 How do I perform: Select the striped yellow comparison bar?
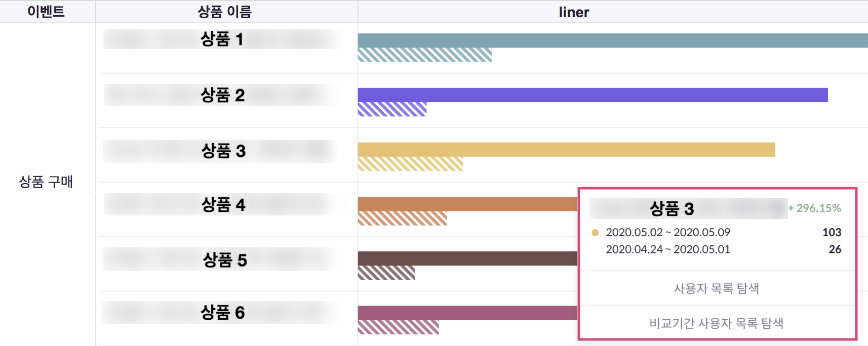pyautogui.click(x=410, y=164)
